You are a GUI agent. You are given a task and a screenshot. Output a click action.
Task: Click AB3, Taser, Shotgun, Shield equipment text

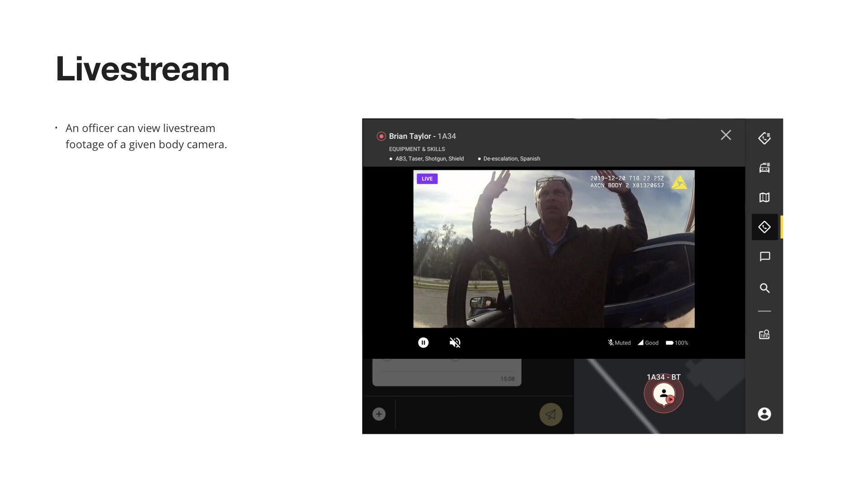[x=429, y=159]
